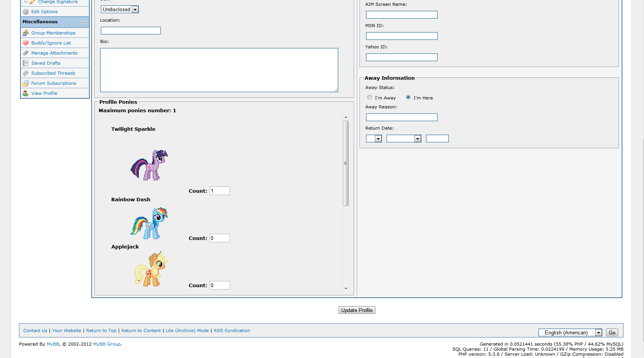Screen dimensions: 644x358
Task: Collapse the Miscellaneous sidebar section
Action: point(84,22)
